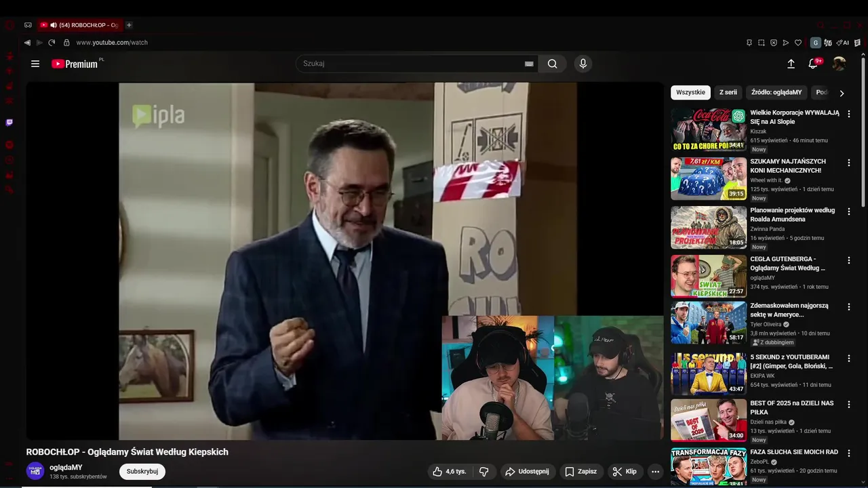Subscribe to oglądaMY with Subskrybuj
The width and height of the screenshot is (868, 488).
[142, 472]
